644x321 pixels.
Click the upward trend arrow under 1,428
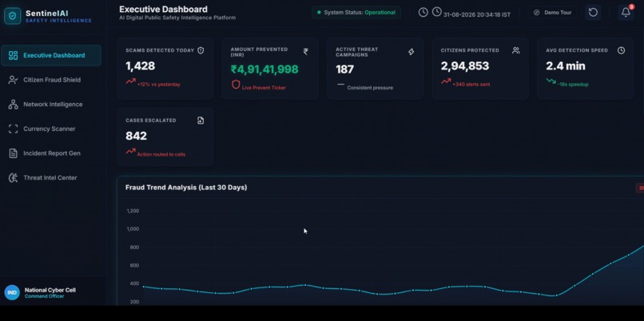[x=130, y=81]
